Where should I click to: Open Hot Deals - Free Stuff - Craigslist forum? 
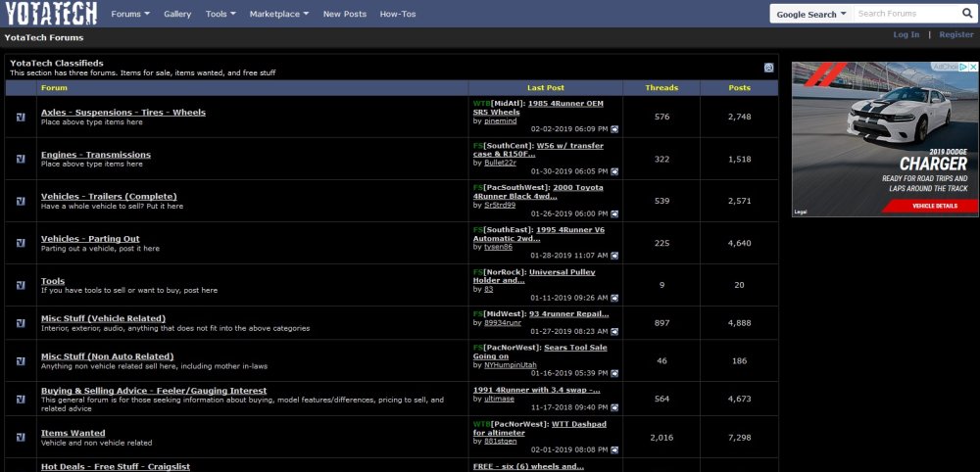click(116, 467)
